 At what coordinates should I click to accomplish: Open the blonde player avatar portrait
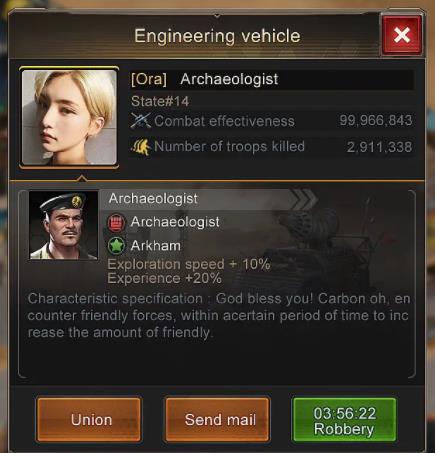(x=69, y=118)
